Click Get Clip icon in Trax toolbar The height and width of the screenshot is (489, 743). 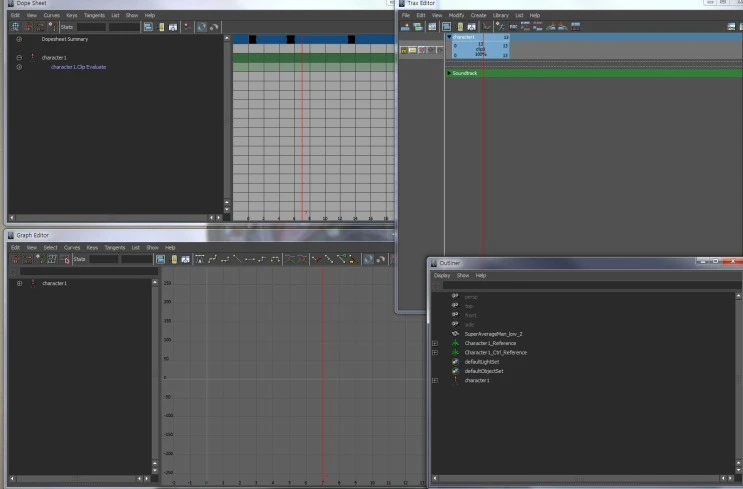(x=432, y=27)
